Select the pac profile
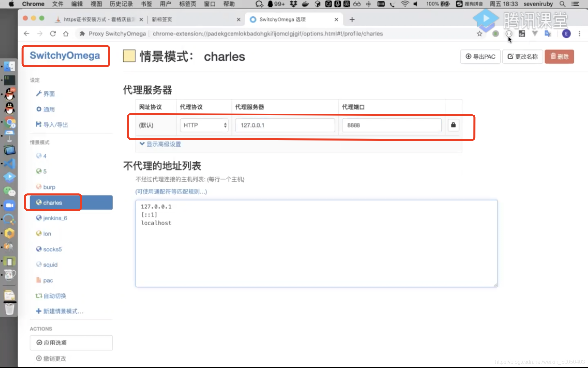The image size is (588, 368). (44, 280)
